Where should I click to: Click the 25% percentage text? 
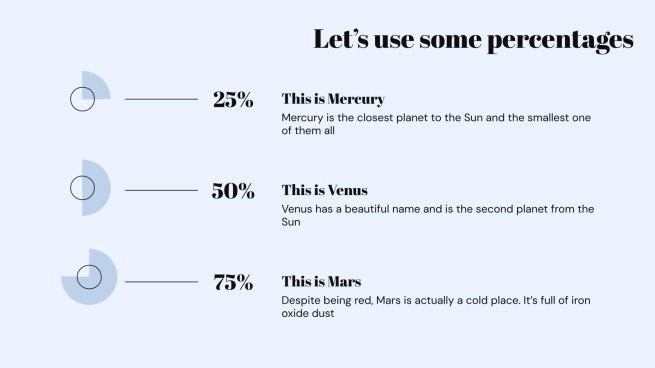pyautogui.click(x=233, y=100)
